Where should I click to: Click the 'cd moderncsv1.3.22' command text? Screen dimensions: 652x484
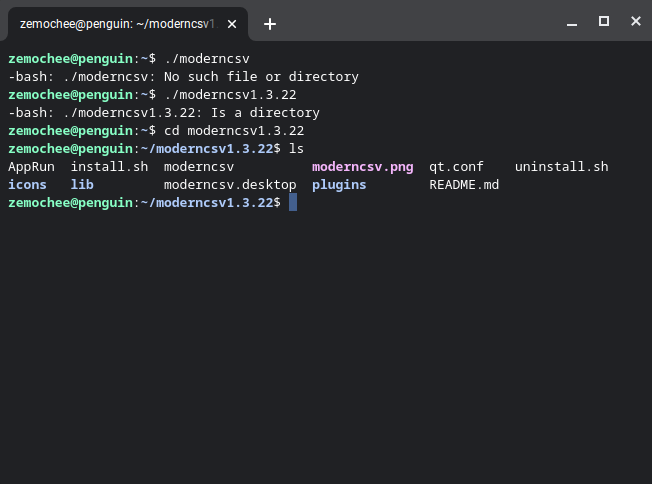coord(234,131)
